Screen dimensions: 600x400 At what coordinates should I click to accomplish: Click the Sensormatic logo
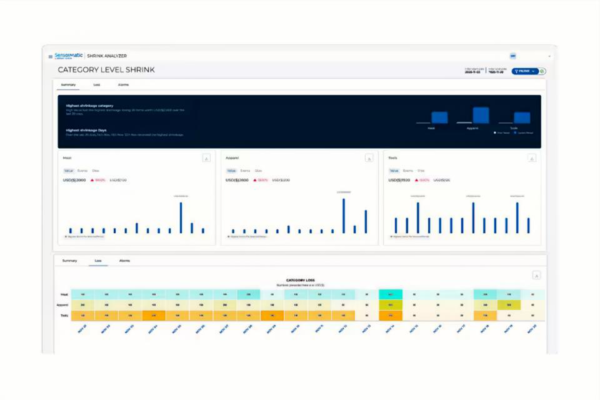pos(68,56)
